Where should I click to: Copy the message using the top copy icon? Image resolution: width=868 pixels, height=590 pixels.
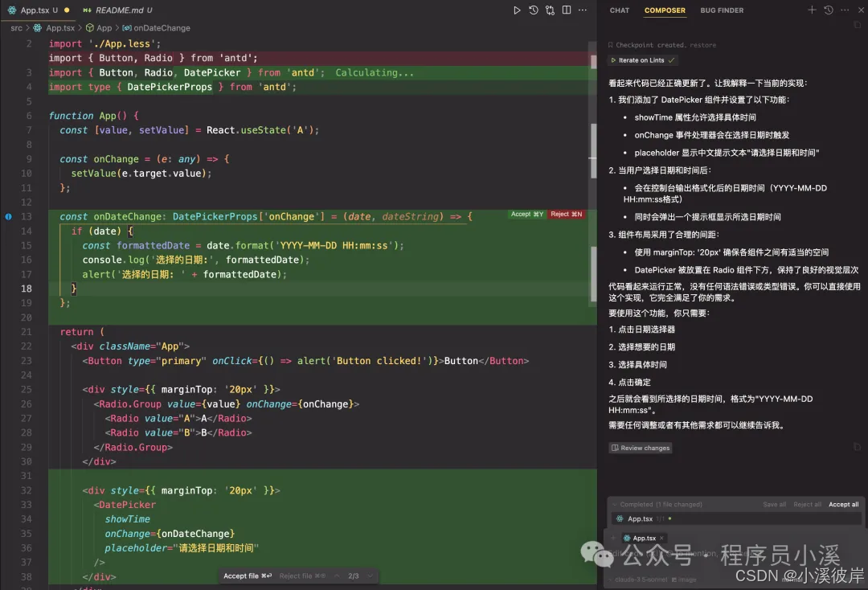(x=857, y=25)
